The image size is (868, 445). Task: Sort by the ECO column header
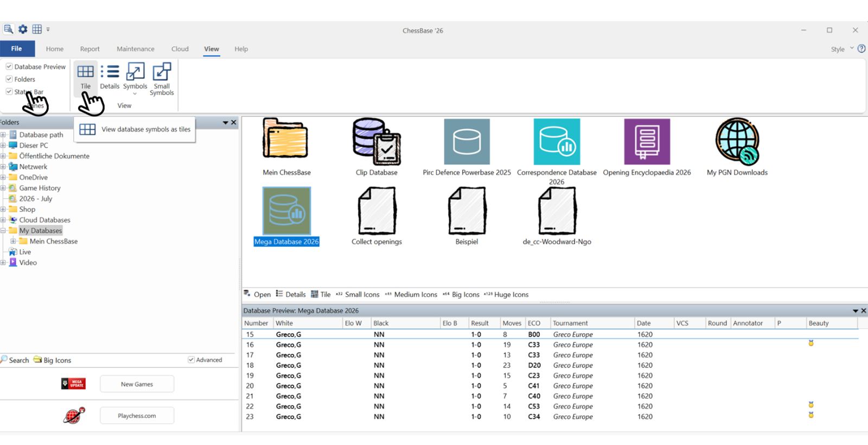coord(538,323)
